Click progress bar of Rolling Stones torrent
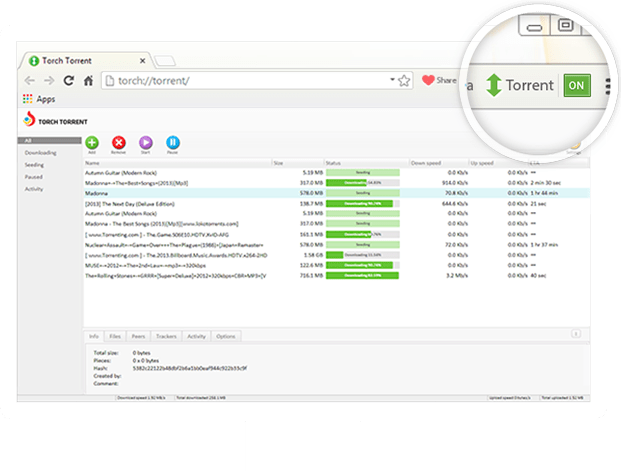The height and width of the screenshot is (471, 621). coord(363,275)
